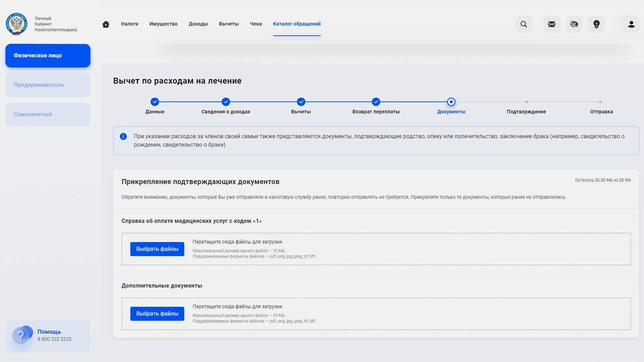Open the Чеки menu
Image resolution: width=644 pixels, height=362 pixels.
click(x=256, y=24)
